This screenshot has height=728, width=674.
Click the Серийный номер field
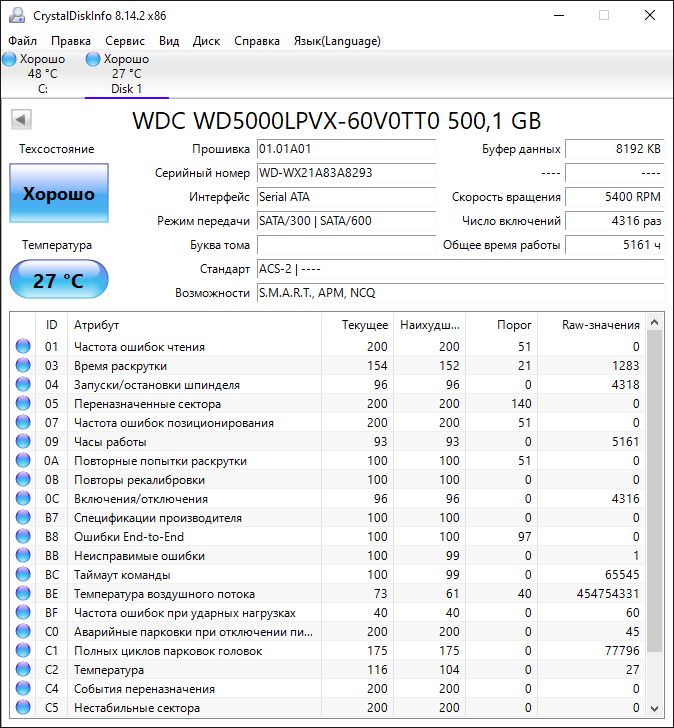(x=346, y=173)
